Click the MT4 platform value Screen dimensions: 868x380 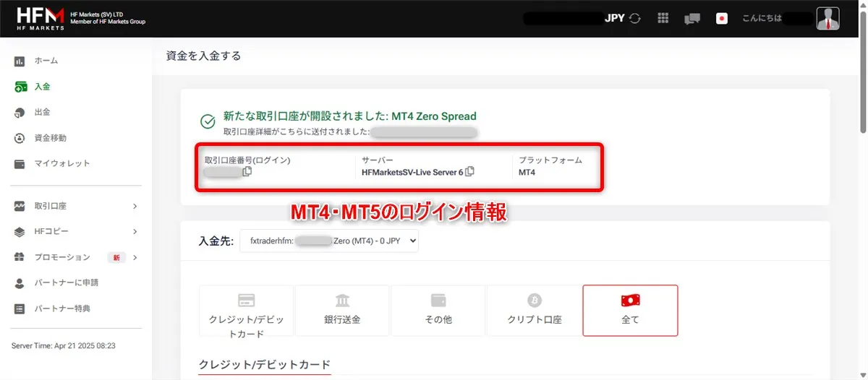click(x=527, y=173)
